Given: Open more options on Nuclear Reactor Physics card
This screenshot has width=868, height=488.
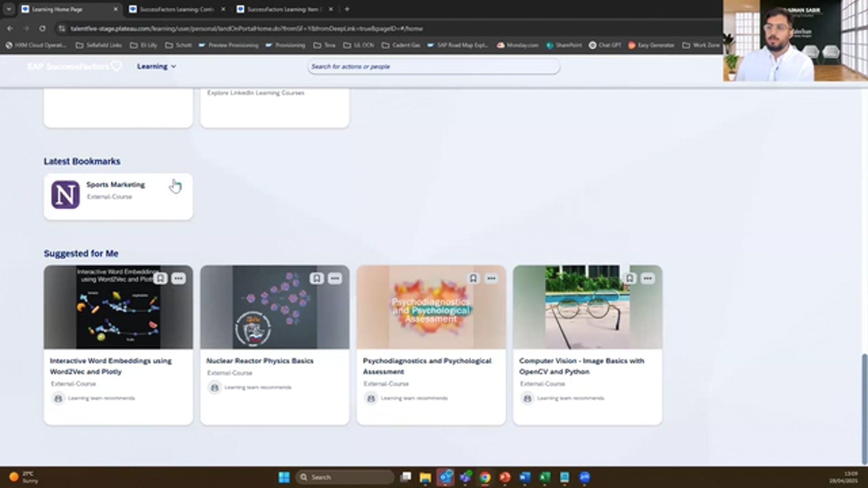Looking at the screenshot, I should click(x=335, y=278).
